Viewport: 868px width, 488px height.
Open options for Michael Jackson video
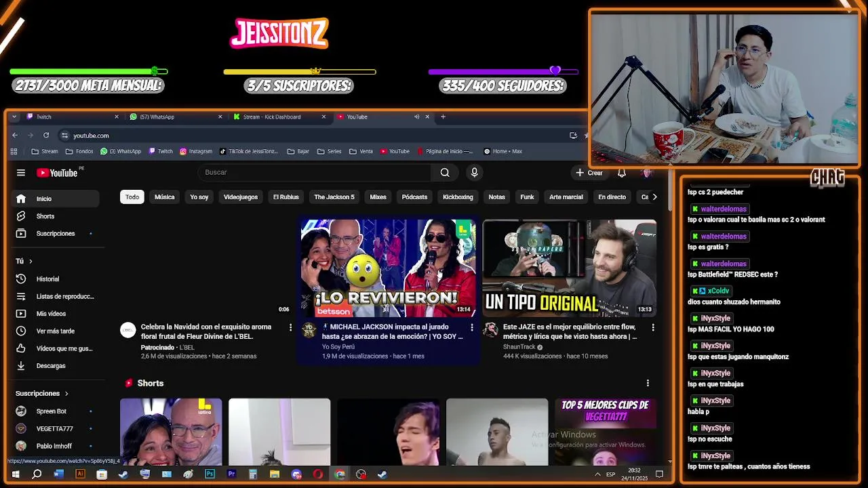pyautogui.click(x=471, y=327)
